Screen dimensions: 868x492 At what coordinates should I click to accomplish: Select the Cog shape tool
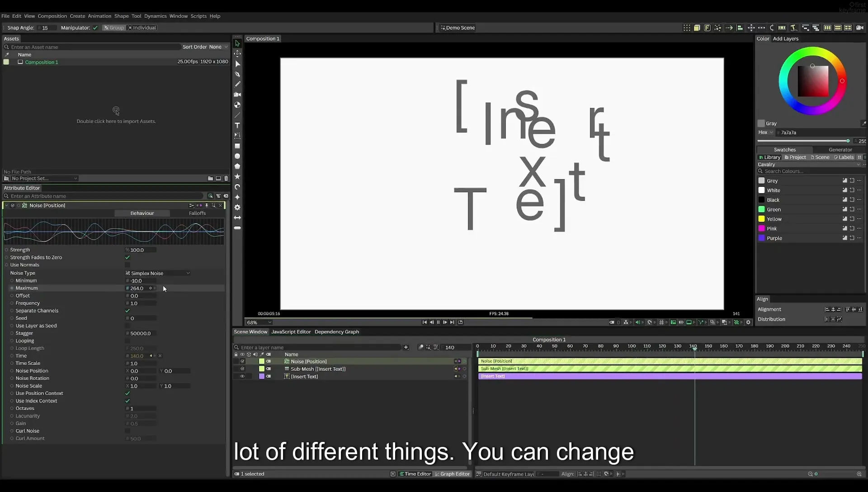(237, 207)
